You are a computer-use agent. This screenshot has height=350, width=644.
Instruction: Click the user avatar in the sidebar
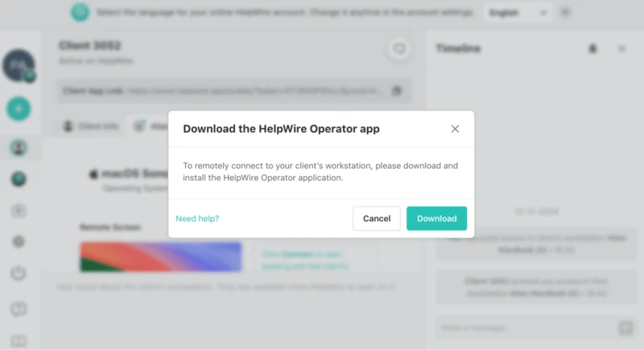click(19, 66)
